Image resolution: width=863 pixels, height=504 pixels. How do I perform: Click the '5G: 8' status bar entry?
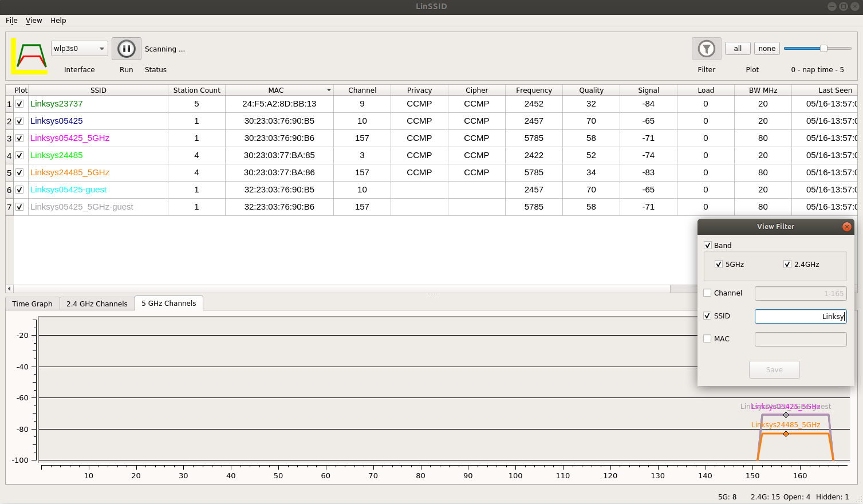pos(727,497)
